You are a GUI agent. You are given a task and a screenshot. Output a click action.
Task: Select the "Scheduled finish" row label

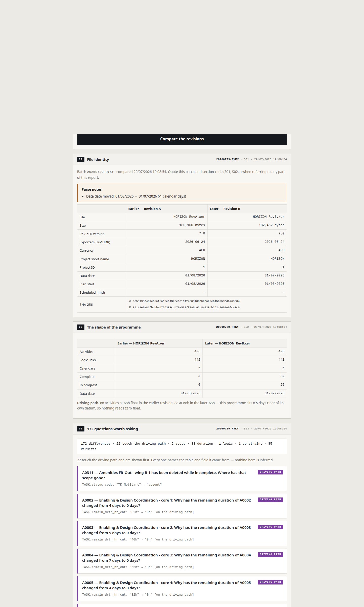coord(92,293)
